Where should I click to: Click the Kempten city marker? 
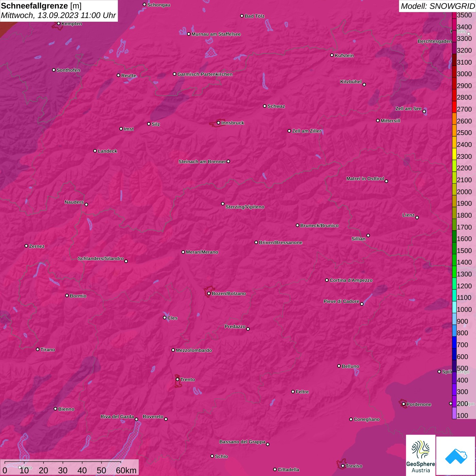click(x=58, y=23)
